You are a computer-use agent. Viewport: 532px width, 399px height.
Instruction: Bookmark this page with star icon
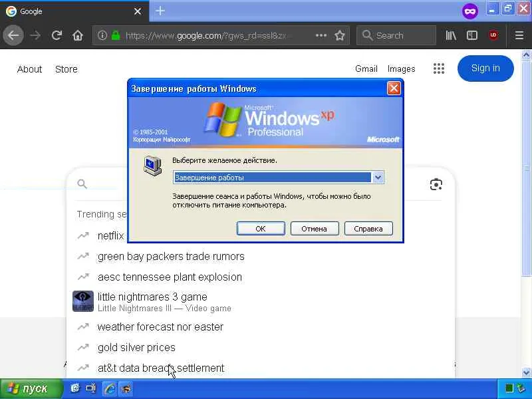click(340, 35)
